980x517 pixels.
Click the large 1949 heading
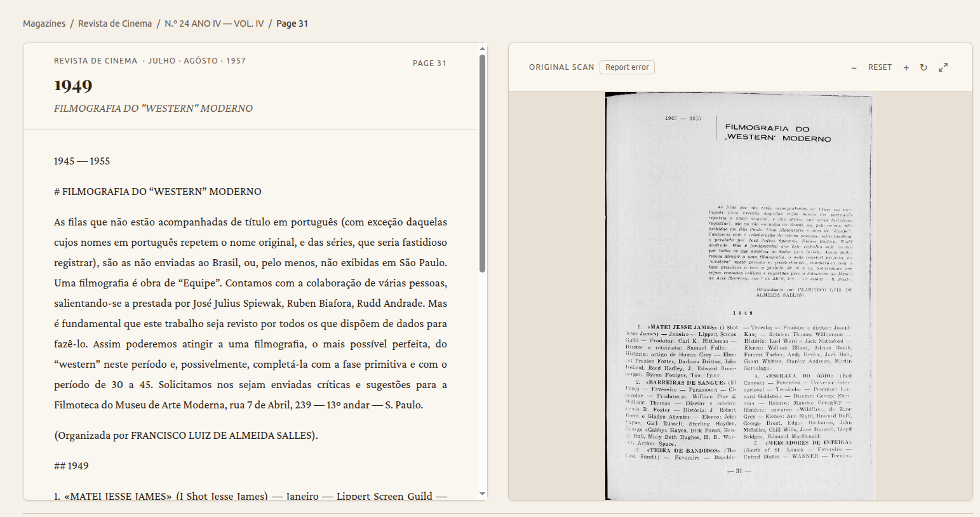[73, 85]
